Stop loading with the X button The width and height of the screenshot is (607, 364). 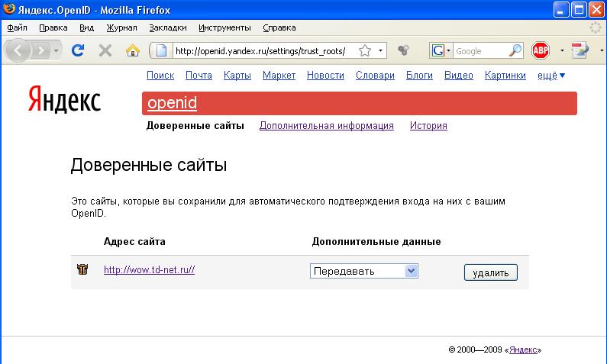pos(105,50)
